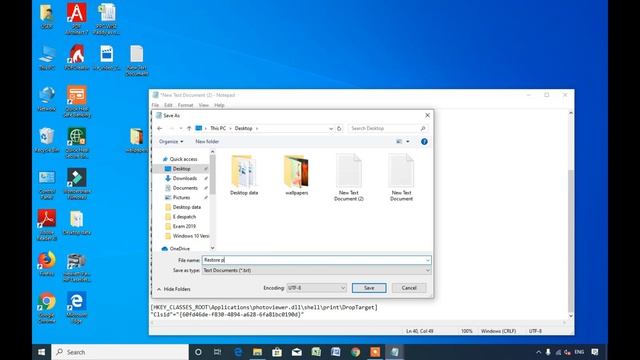This screenshot has height=360, width=640.
Task: Open Notepad Edit menu
Action: click(168, 105)
